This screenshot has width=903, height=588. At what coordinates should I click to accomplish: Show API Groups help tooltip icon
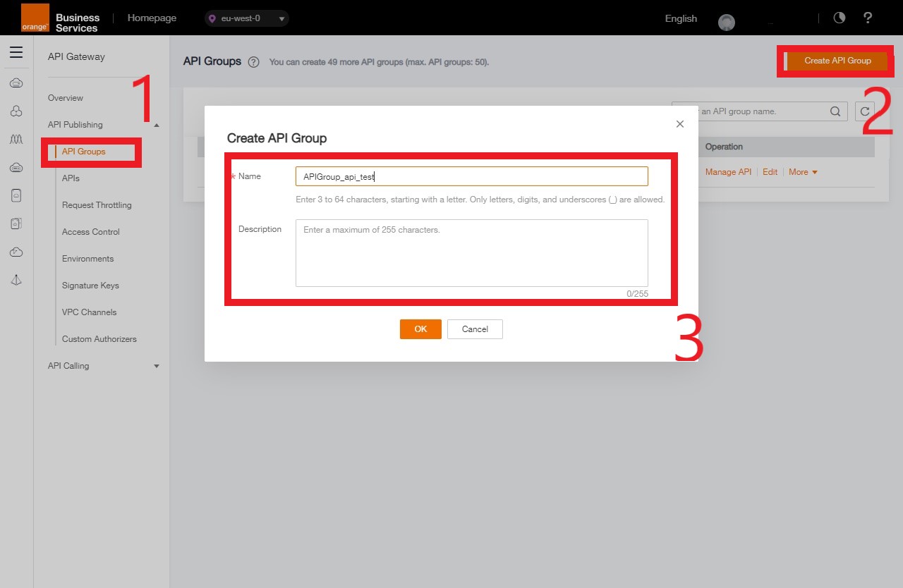click(254, 62)
